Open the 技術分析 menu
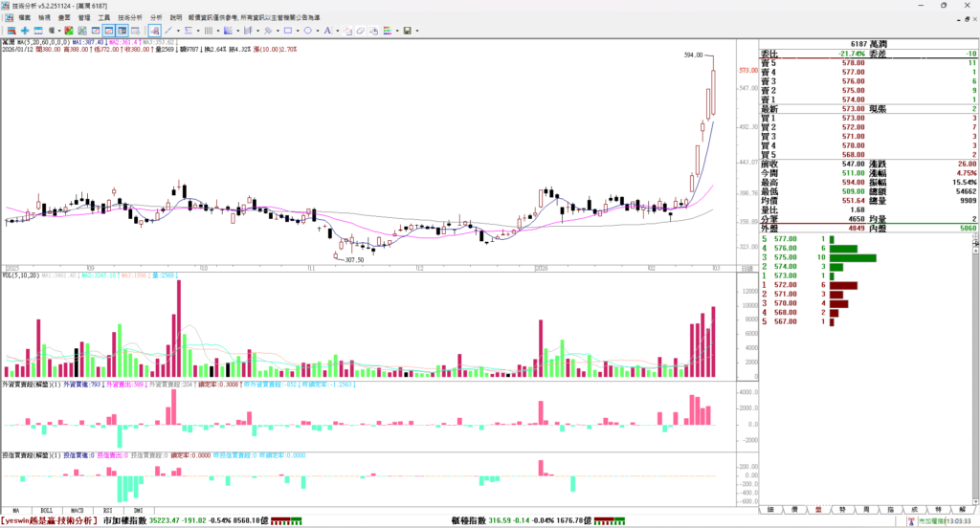Image resolution: width=980 pixels, height=528 pixels. click(126, 17)
